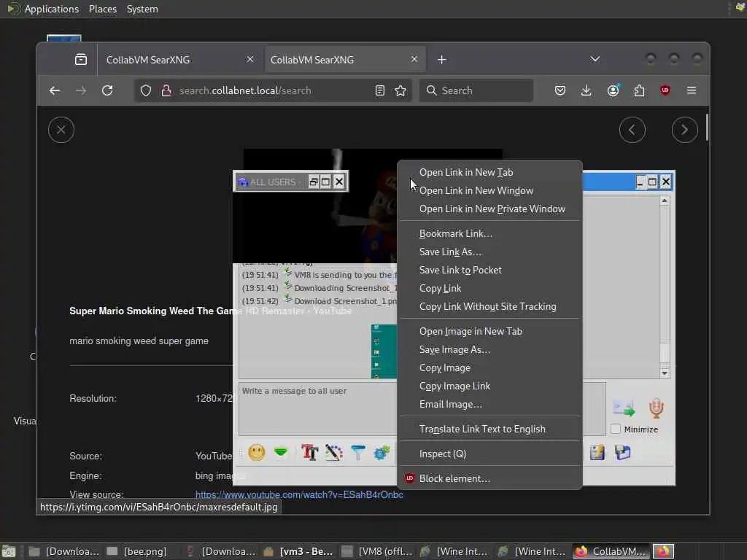Select Translate Link Text to English
This screenshot has height=560, width=747.
489,429
